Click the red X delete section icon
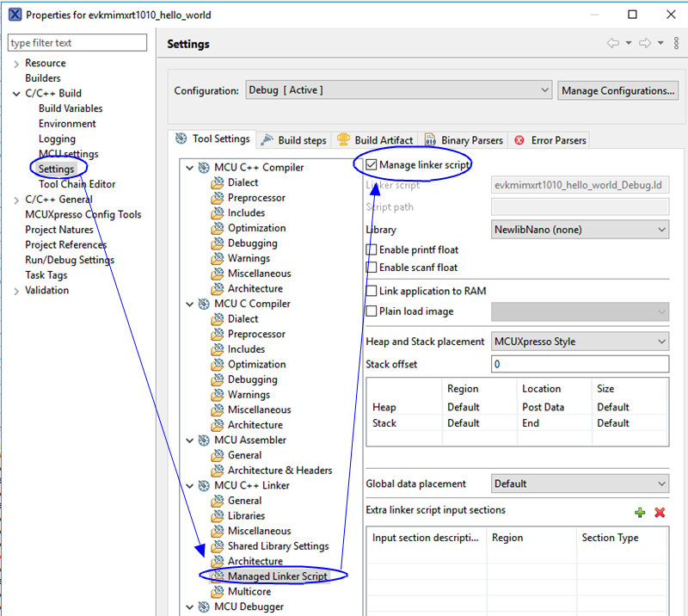The width and height of the screenshot is (688, 616). pyautogui.click(x=660, y=513)
